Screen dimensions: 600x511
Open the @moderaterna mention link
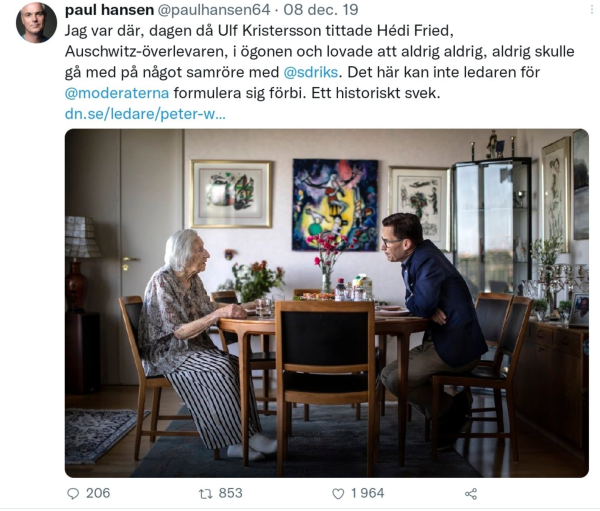pyautogui.click(x=117, y=93)
